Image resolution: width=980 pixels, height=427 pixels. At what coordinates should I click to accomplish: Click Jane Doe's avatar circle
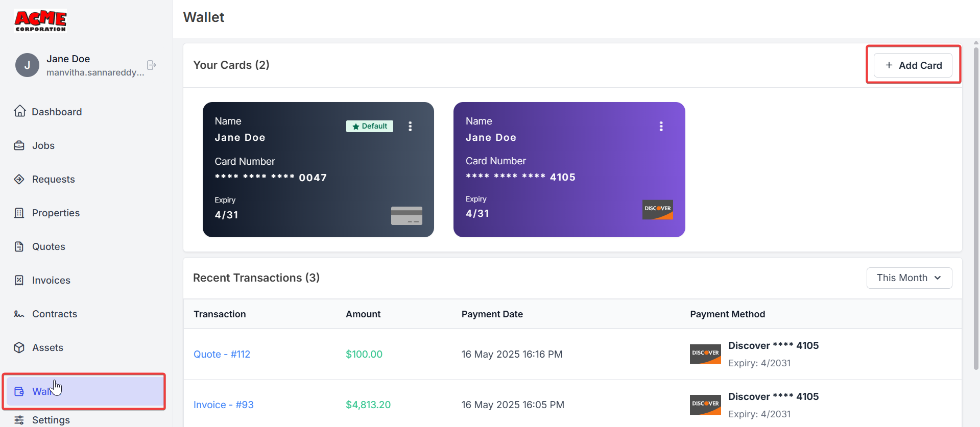(x=28, y=65)
